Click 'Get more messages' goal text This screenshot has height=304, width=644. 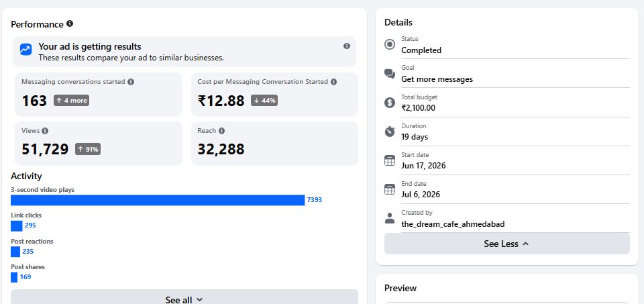coord(437,79)
